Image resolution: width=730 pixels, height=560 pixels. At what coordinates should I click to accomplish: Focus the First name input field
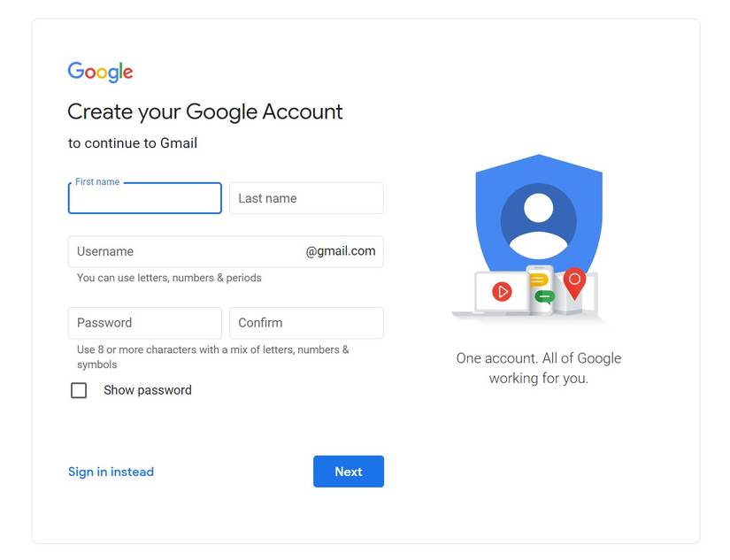coord(144,198)
